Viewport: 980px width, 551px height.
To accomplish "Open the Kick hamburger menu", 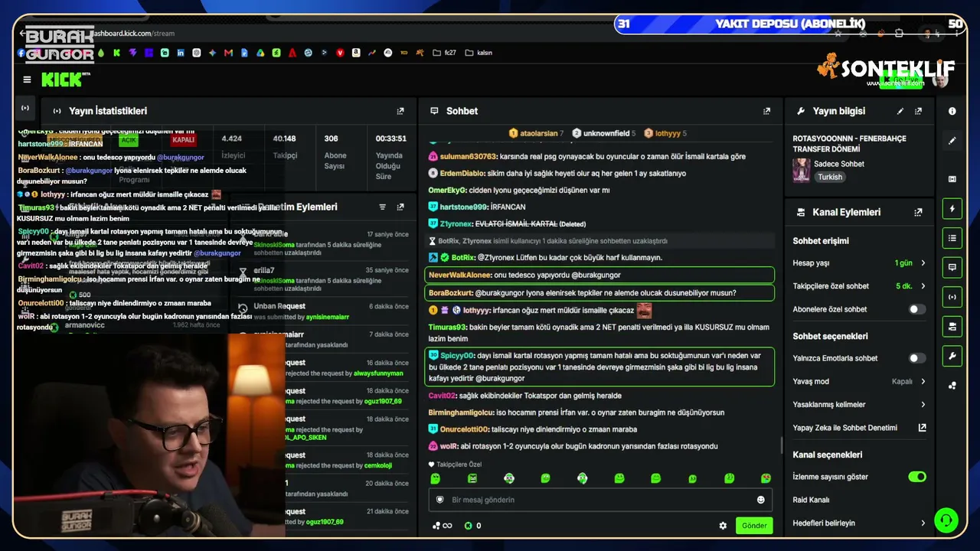I will pos(28,80).
